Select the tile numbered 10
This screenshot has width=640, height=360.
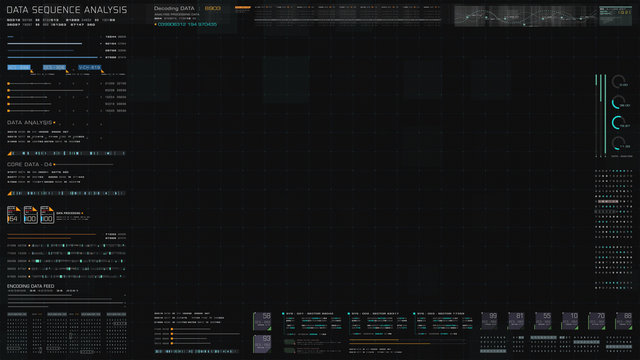(570, 321)
